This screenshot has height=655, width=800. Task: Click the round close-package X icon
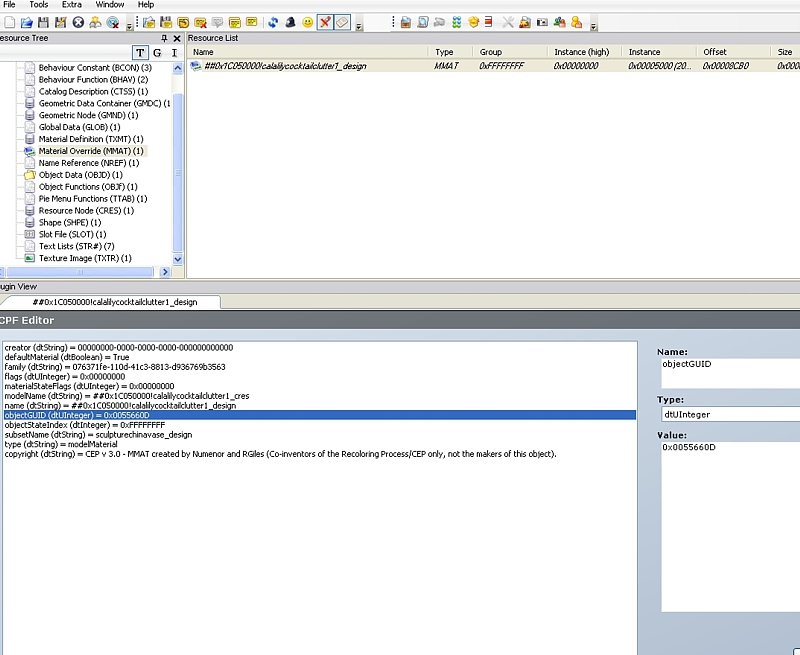(78, 22)
